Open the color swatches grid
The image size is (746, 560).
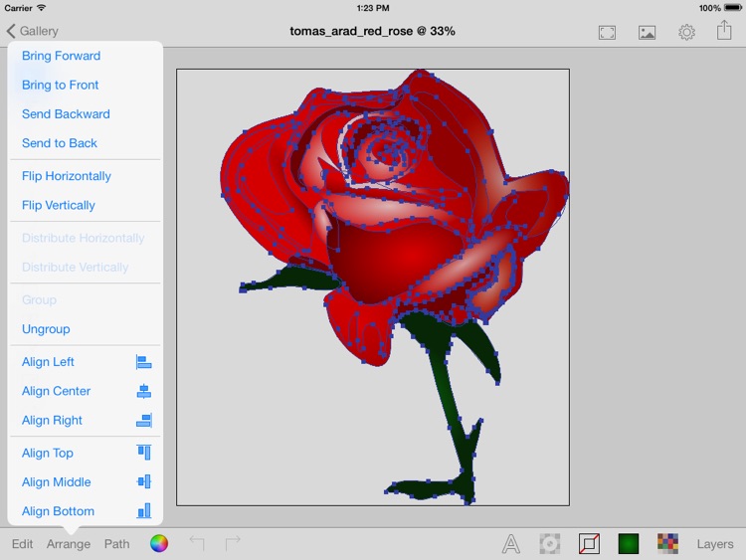click(x=667, y=543)
